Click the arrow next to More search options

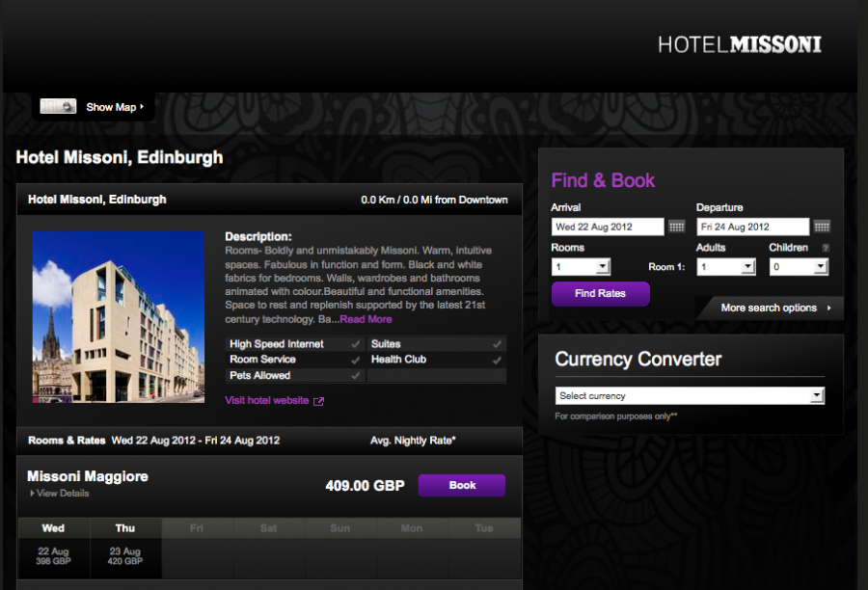[828, 308]
